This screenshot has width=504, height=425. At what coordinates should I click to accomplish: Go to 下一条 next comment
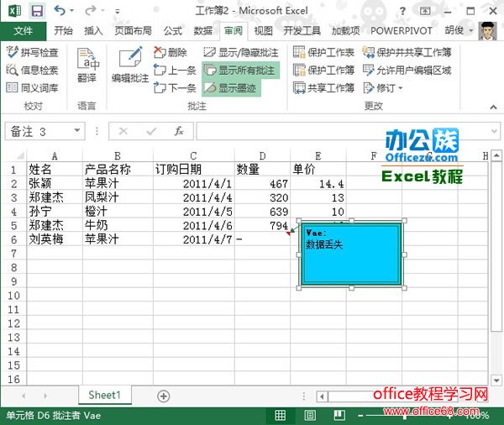tap(175, 87)
